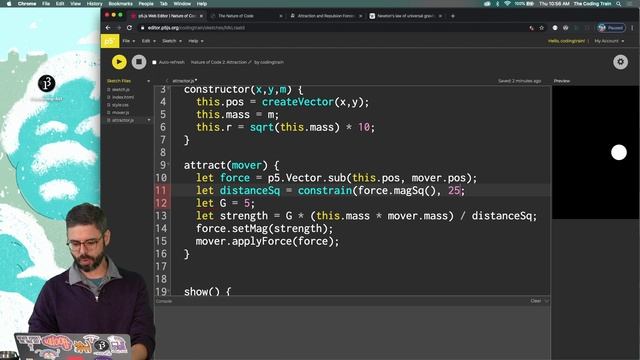The height and width of the screenshot is (360, 640).
Task: Go back in the browser
Action: click(x=108, y=28)
